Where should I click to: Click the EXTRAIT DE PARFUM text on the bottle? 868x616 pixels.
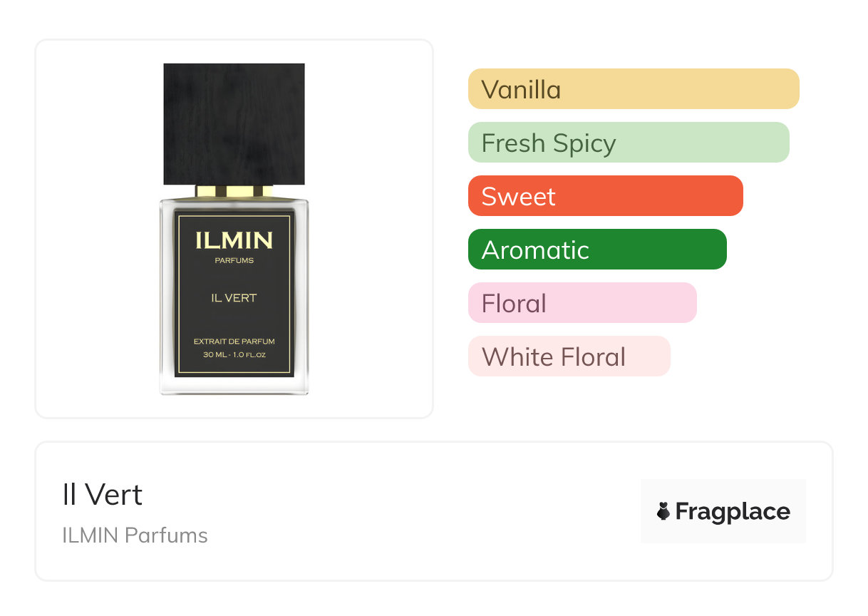pyautogui.click(x=234, y=342)
